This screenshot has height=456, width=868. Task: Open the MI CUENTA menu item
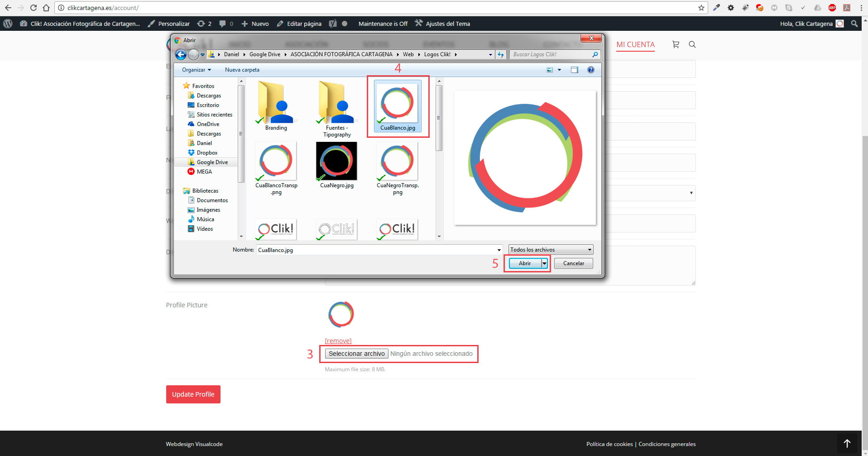[635, 44]
